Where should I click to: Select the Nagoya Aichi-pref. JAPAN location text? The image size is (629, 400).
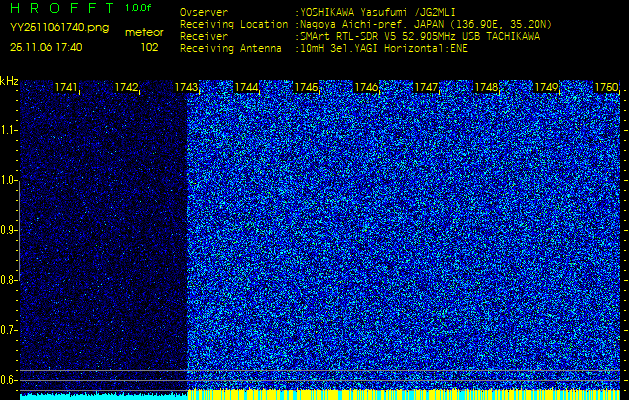click(426, 24)
